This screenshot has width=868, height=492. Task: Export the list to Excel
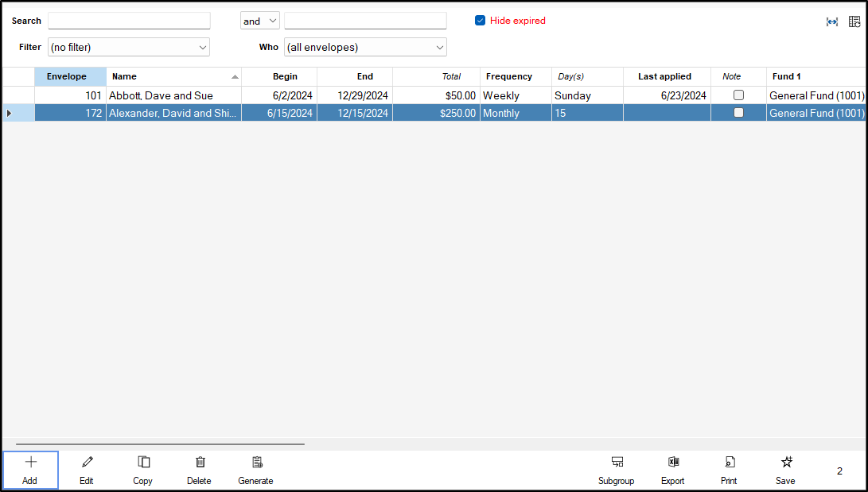[x=673, y=463]
